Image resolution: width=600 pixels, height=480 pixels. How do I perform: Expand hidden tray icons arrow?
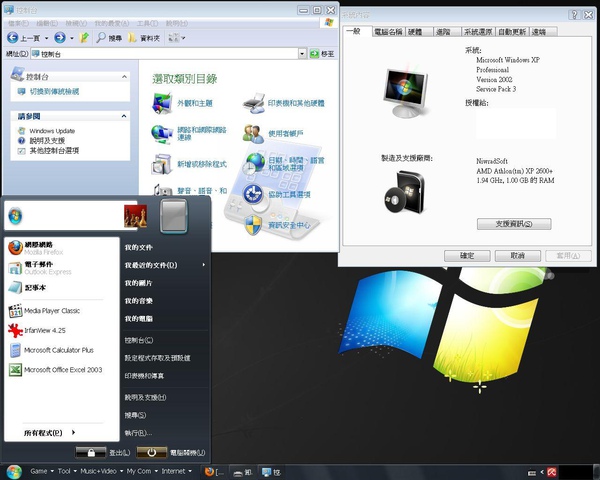pyautogui.click(x=541, y=472)
